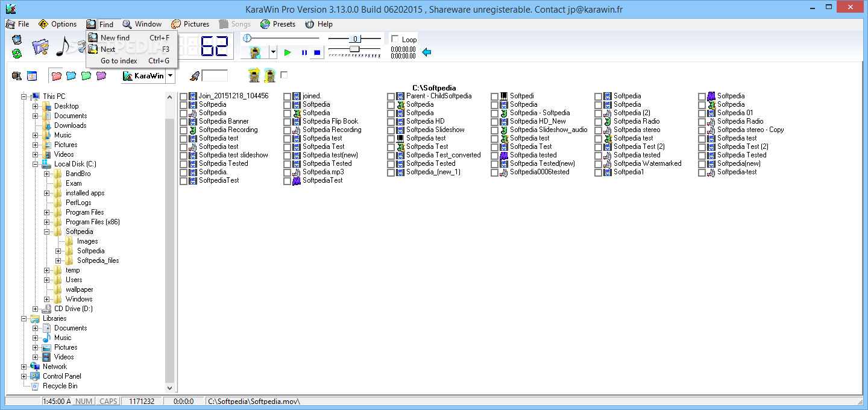The image size is (868, 410).
Task: Click the blue 62 digital counter display
Action: [x=214, y=46]
